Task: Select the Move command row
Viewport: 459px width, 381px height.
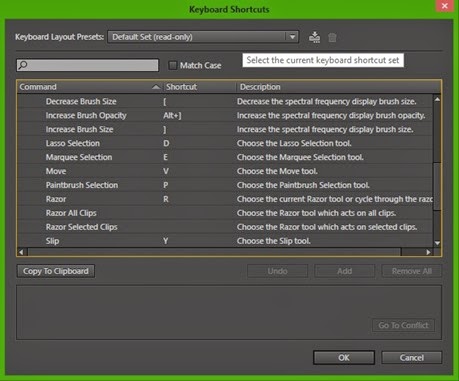Action: (x=225, y=171)
